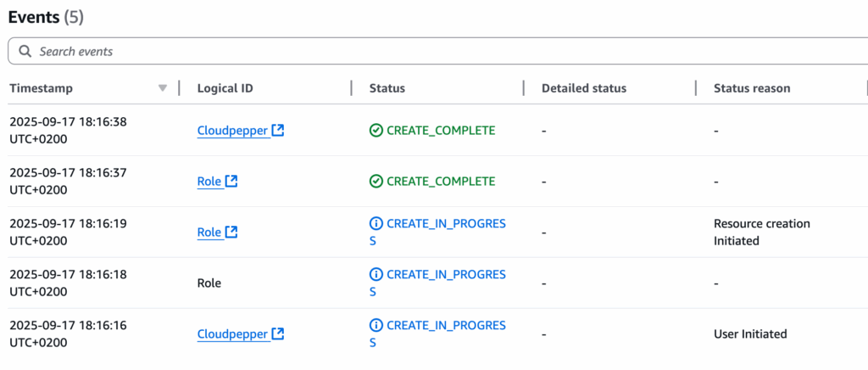Click the Logical ID column header
The height and width of the screenshot is (370, 868).
tap(225, 88)
